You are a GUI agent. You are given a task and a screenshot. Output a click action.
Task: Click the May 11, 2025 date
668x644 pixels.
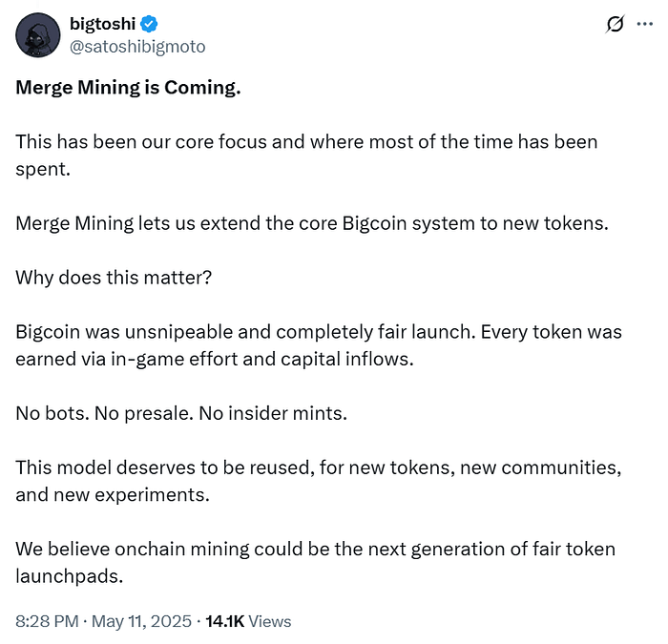(141, 621)
